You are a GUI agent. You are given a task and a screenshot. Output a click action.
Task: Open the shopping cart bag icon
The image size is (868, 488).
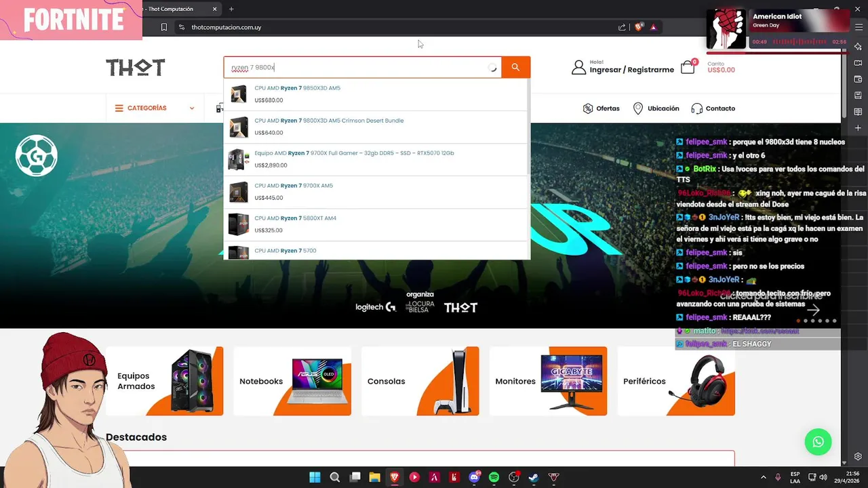coord(688,67)
